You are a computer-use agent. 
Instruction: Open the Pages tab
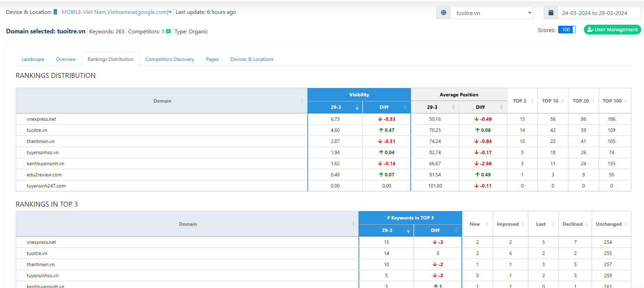coord(212,59)
